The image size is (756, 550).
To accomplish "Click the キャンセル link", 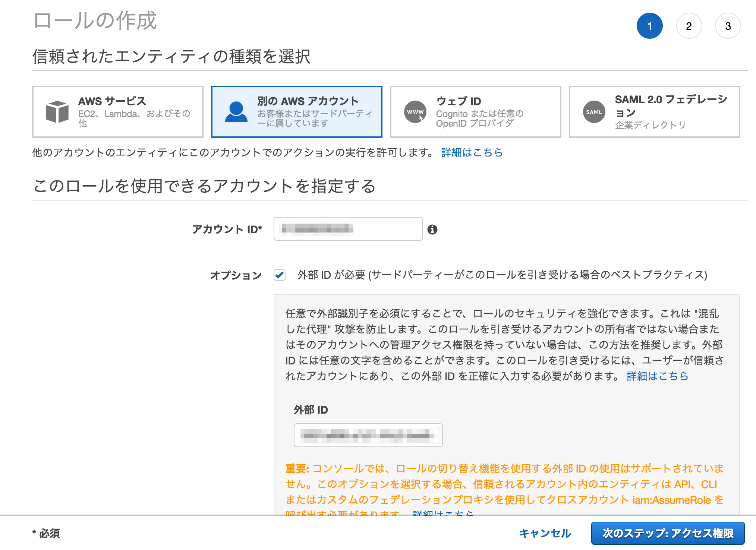I will point(545,533).
